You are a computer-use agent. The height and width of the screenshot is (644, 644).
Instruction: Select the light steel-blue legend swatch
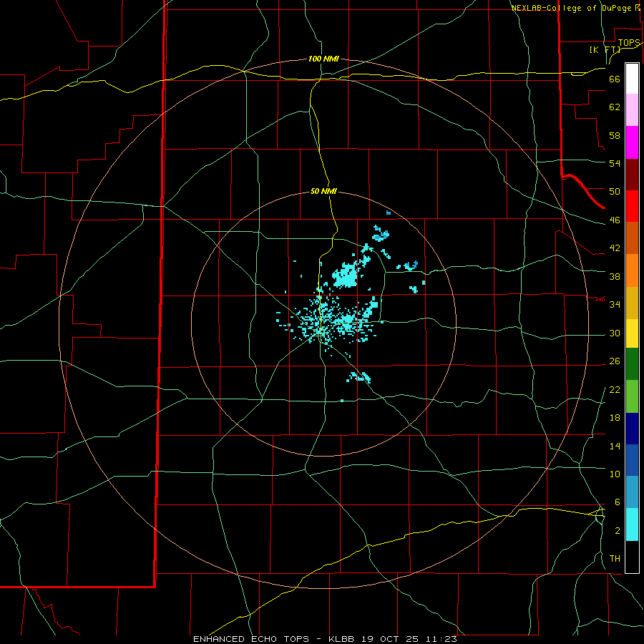[632, 492]
